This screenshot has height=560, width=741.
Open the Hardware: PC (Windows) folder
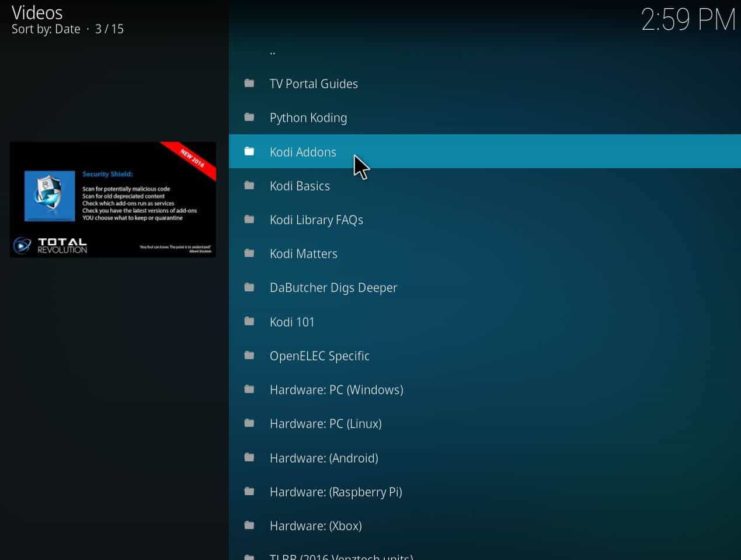click(x=485, y=389)
